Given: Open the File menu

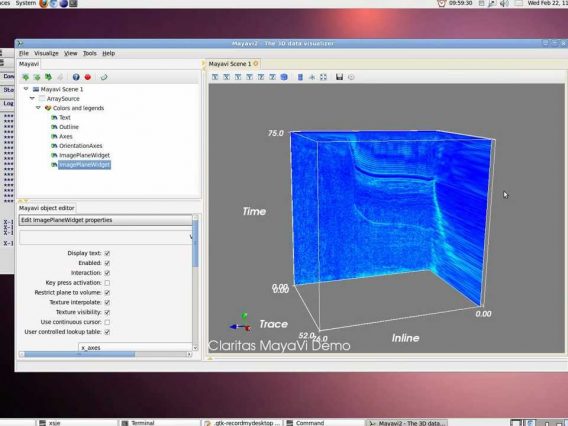Looking at the screenshot, I should pos(24,53).
